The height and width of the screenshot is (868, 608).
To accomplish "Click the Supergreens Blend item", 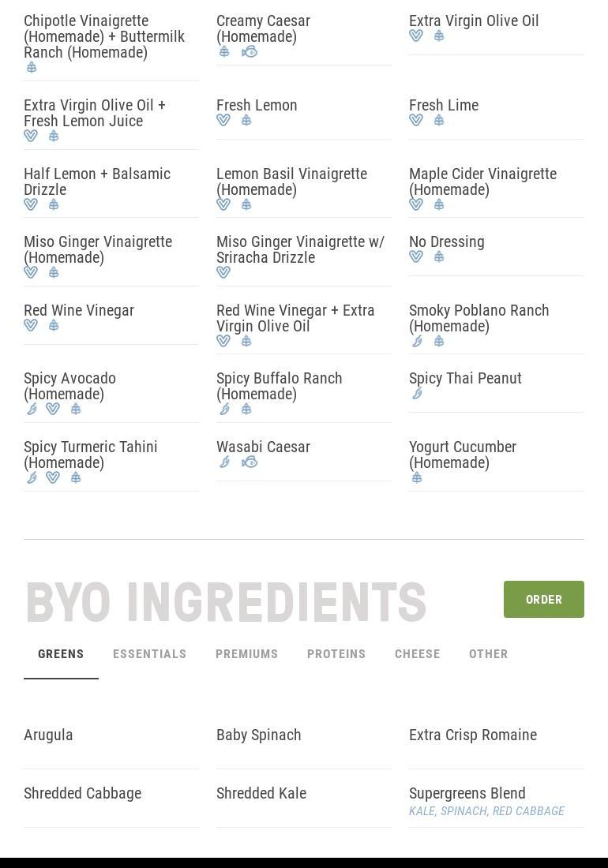I will [467, 794].
